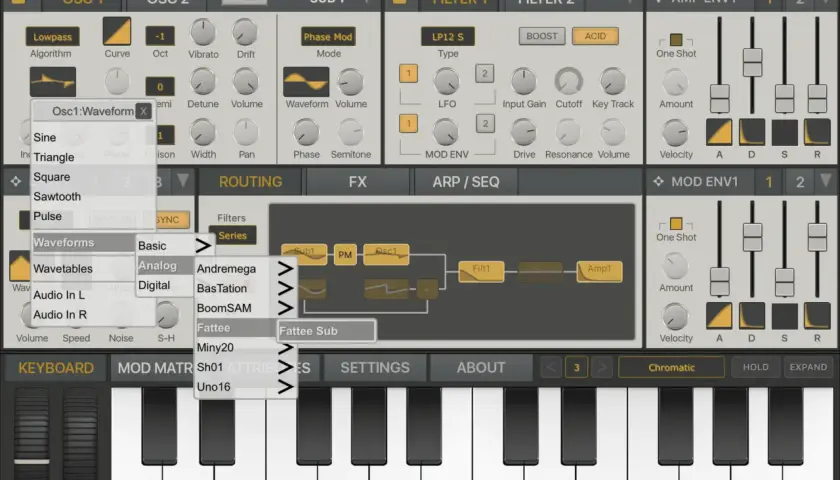This screenshot has height=480, width=840.
Task: Click the keyboard octave number 3
Action: [576, 368]
